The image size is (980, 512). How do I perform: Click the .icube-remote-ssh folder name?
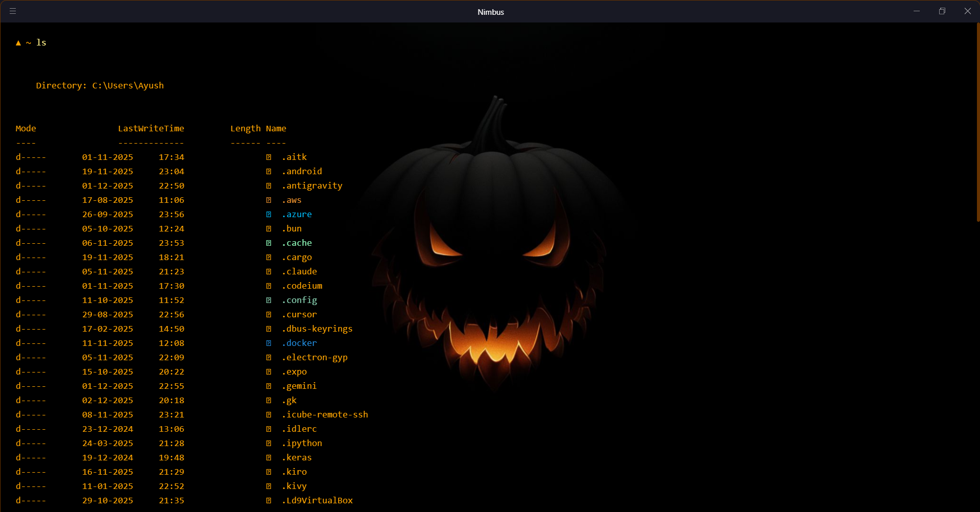pos(325,415)
